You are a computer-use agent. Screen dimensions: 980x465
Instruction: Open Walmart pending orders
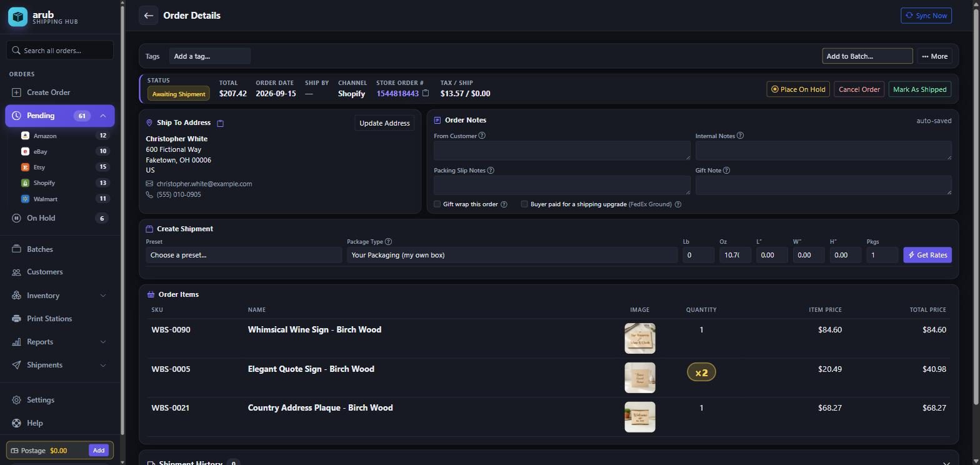[65, 199]
